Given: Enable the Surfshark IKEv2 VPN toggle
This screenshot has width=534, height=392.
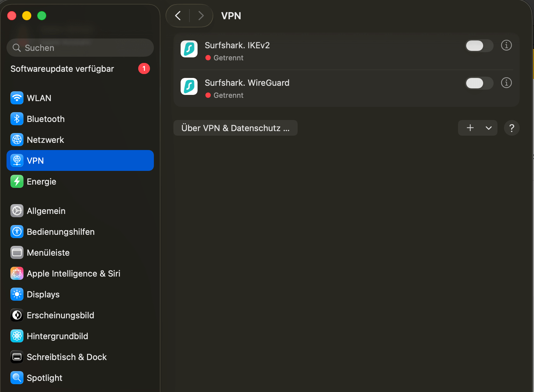Looking at the screenshot, I should (479, 46).
